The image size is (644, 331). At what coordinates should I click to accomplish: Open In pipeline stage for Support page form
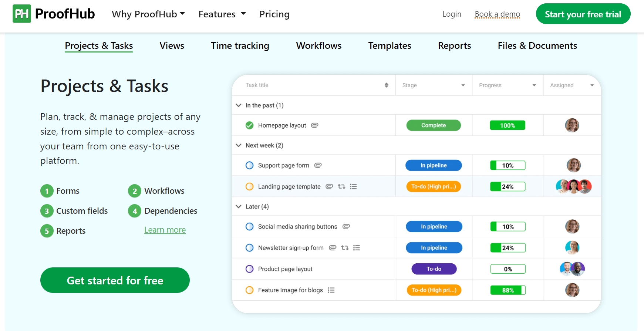pos(434,165)
